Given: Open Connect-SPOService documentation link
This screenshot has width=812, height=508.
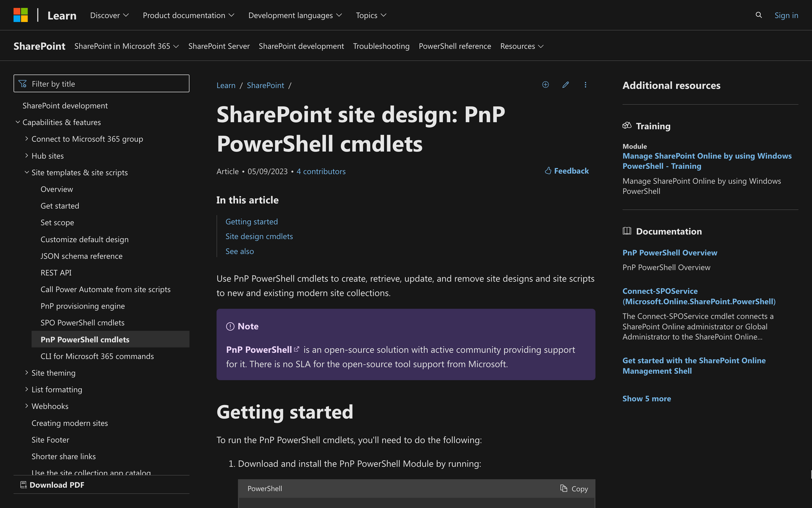Looking at the screenshot, I should (x=699, y=296).
